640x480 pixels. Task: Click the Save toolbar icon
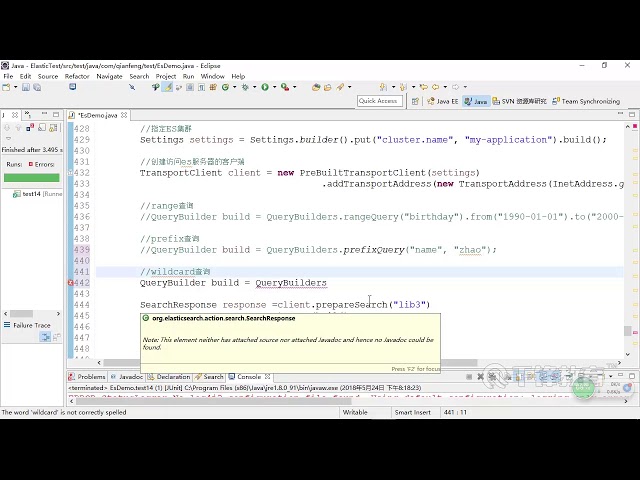point(26,87)
